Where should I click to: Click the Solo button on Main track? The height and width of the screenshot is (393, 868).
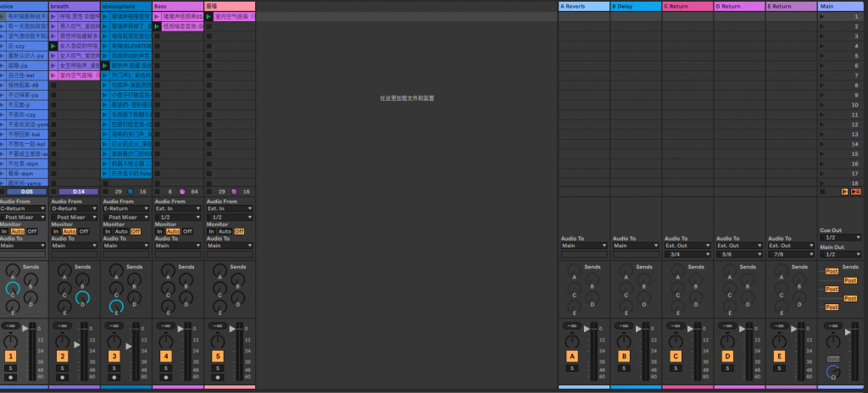pos(833,358)
